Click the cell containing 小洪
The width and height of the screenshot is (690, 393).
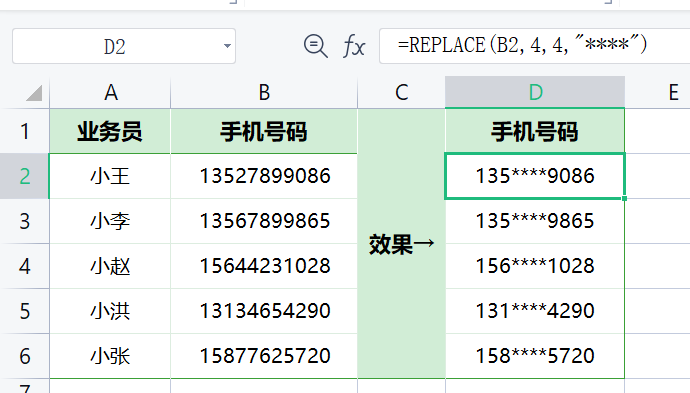[110, 311]
